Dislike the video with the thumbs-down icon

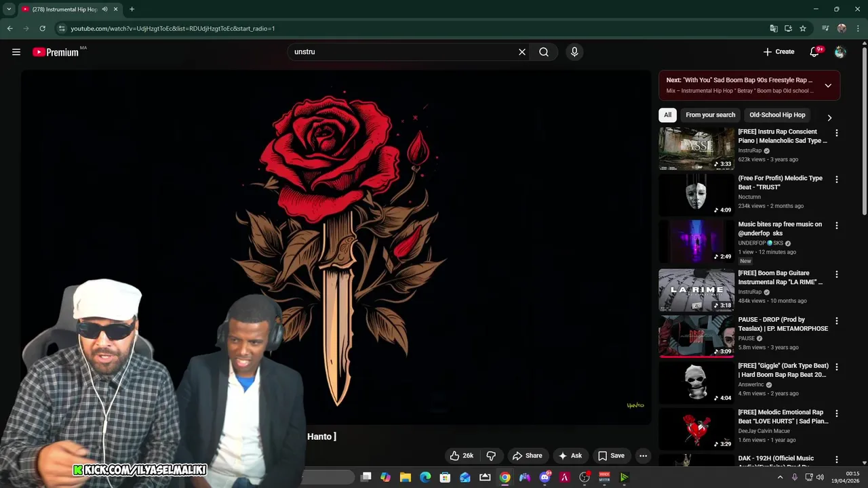coord(492,455)
